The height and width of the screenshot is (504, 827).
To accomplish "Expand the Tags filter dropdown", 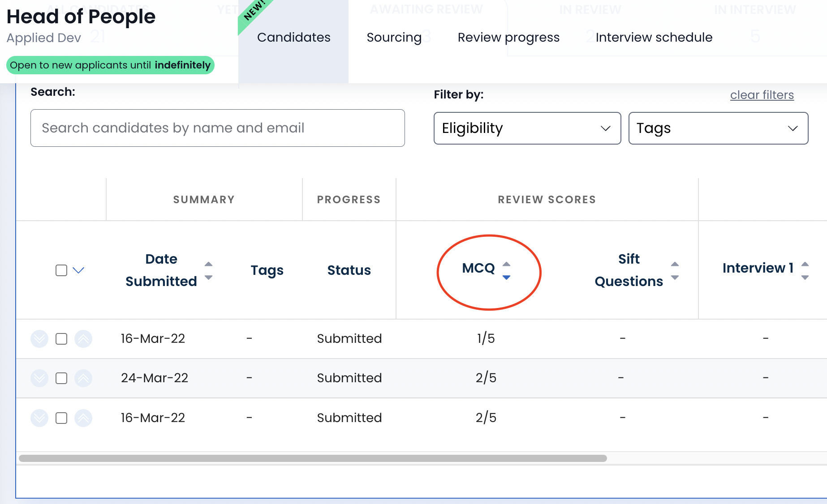I will tap(718, 128).
